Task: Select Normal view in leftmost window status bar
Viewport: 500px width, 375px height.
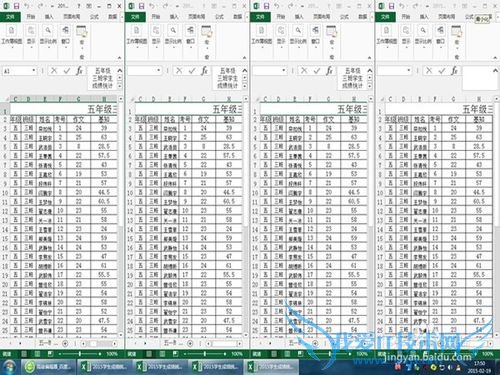Action: (24, 354)
